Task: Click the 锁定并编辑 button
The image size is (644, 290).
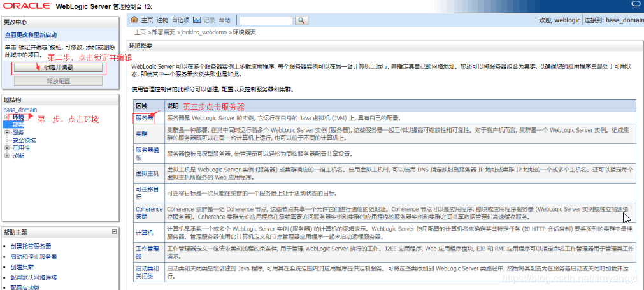Action: [58, 68]
